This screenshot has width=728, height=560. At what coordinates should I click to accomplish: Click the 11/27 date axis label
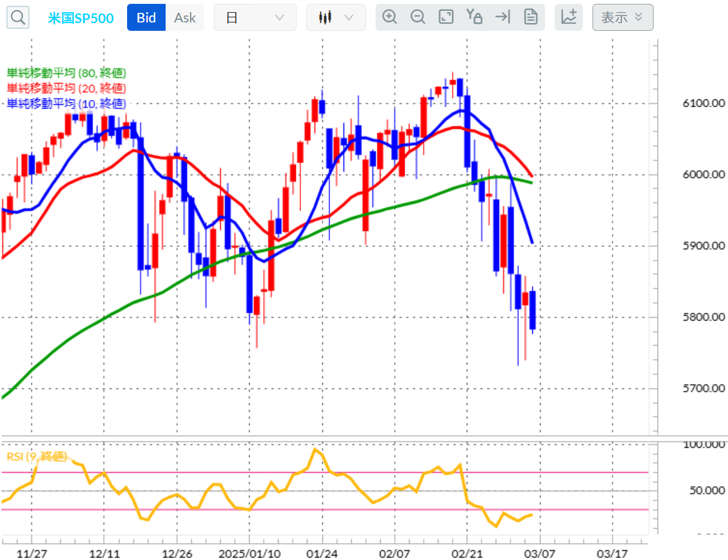pos(31,554)
